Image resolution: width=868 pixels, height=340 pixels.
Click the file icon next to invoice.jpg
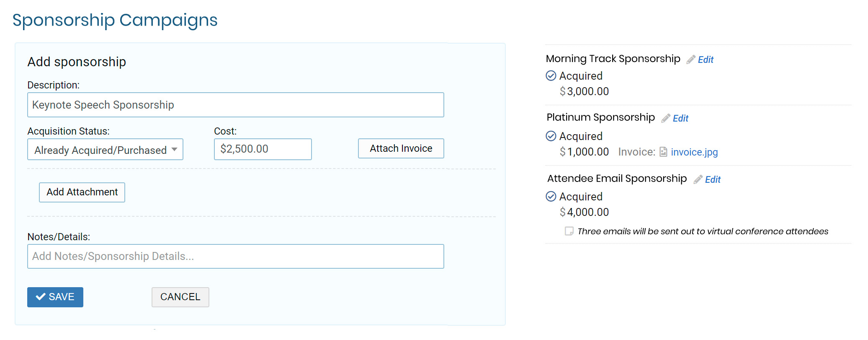[663, 152]
